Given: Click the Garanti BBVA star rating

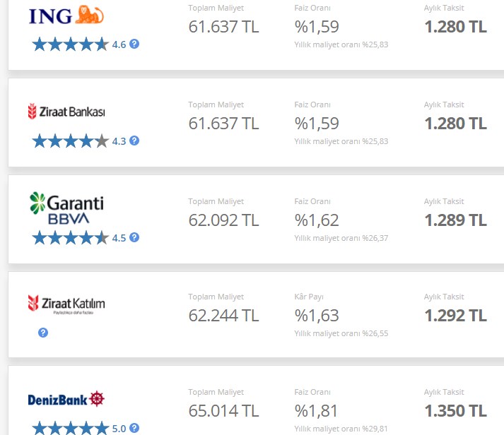Looking at the screenshot, I should [x=71, y=238].
